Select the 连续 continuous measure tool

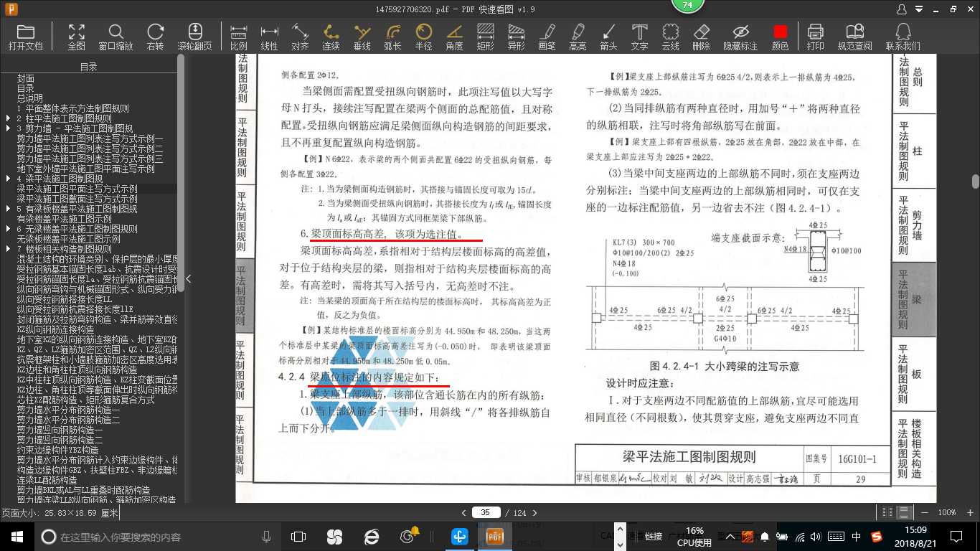click(x=331, y=37)
